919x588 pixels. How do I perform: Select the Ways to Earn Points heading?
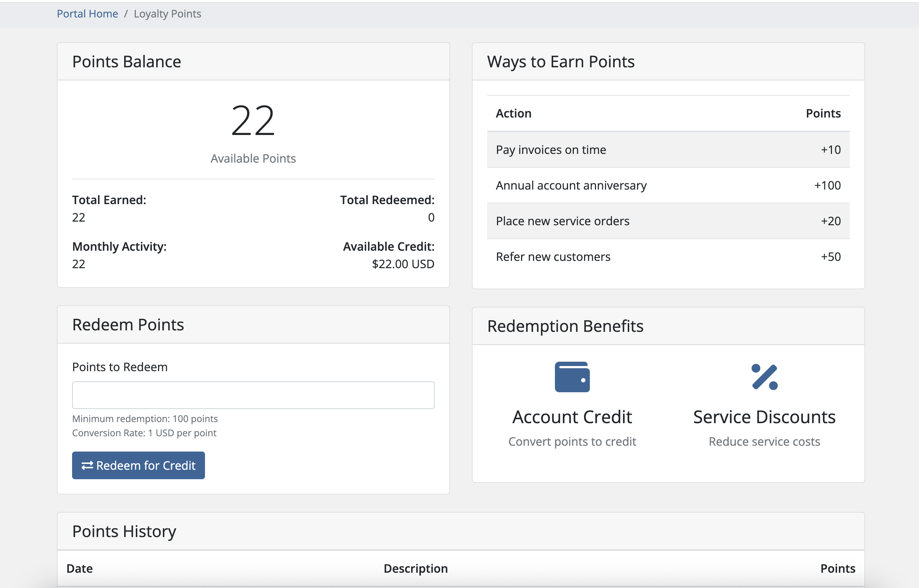click(561, 61)
